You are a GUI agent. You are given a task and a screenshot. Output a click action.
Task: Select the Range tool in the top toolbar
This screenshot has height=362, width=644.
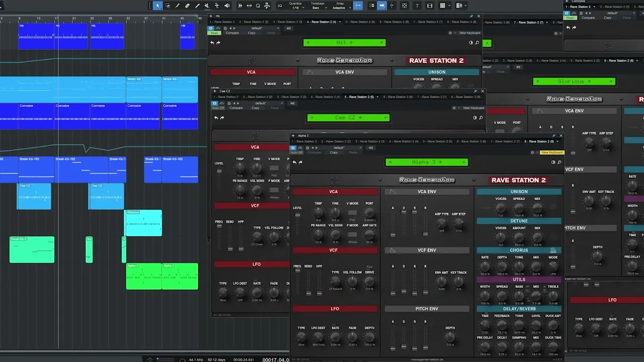[x=168, y=6]
